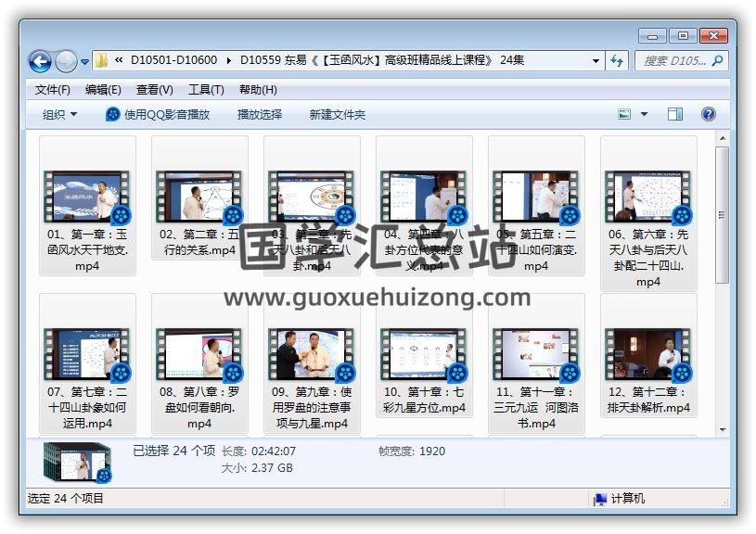Click the QQ影音 player icon in toolbar
This screenshot has height=534, width=756.
coord(113,114)
